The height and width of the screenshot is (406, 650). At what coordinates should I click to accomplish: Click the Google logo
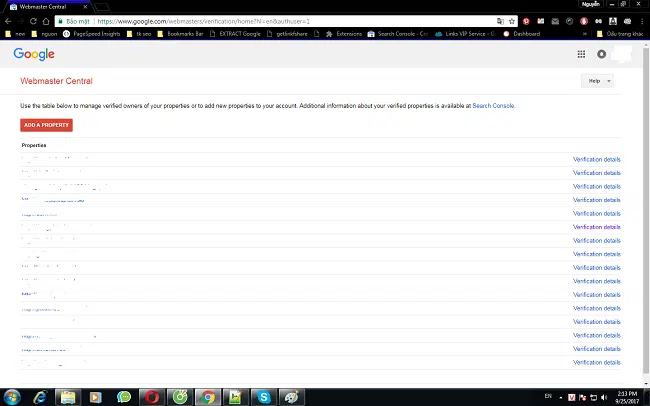34,54
